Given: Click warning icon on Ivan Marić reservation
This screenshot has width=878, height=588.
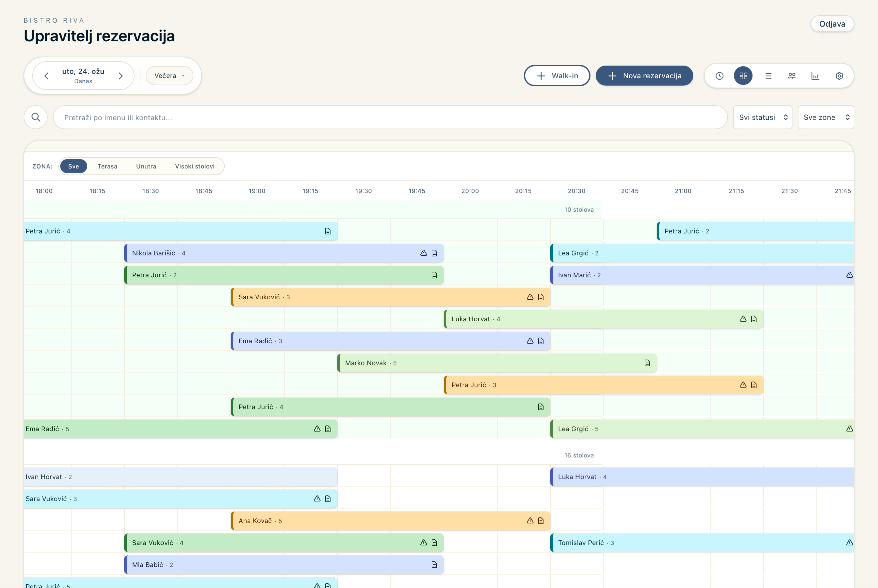Looking at the screenshot, I should (849, 275).
